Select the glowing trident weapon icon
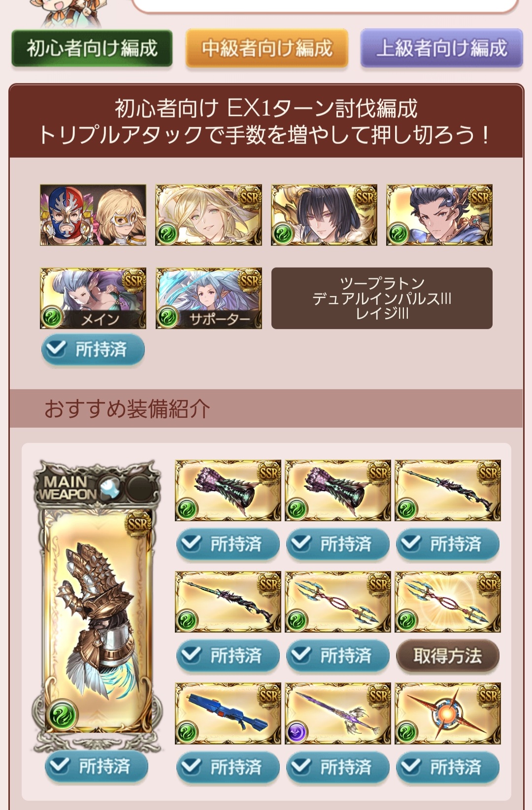The width and height of the screenshot is (532, 810). point(448,602)
